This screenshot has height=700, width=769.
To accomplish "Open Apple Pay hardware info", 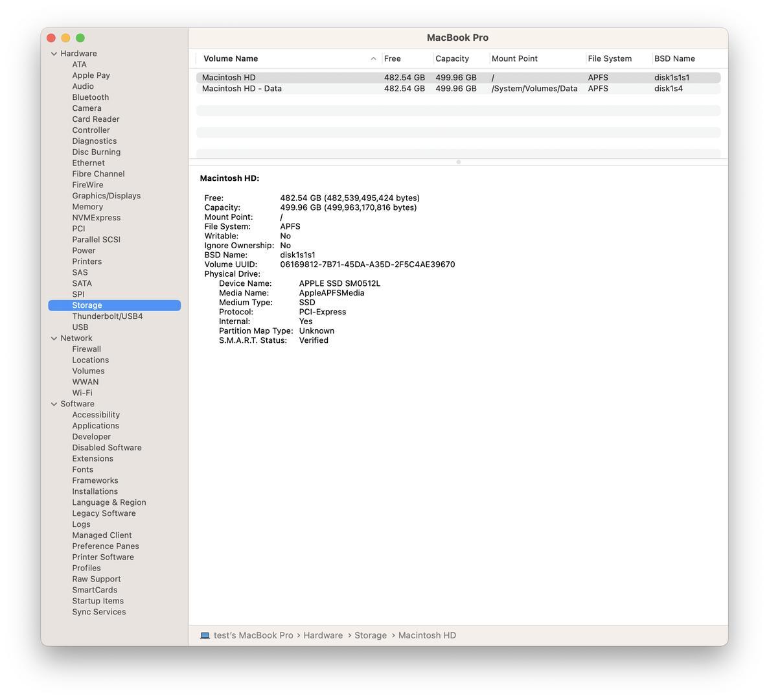I will pos(91,75).
